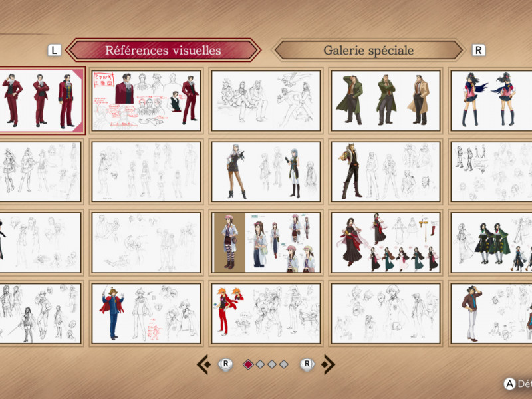Open the three red-suited men thumbnail
Screen dimensions: 532x399
(x=41, y=100)
